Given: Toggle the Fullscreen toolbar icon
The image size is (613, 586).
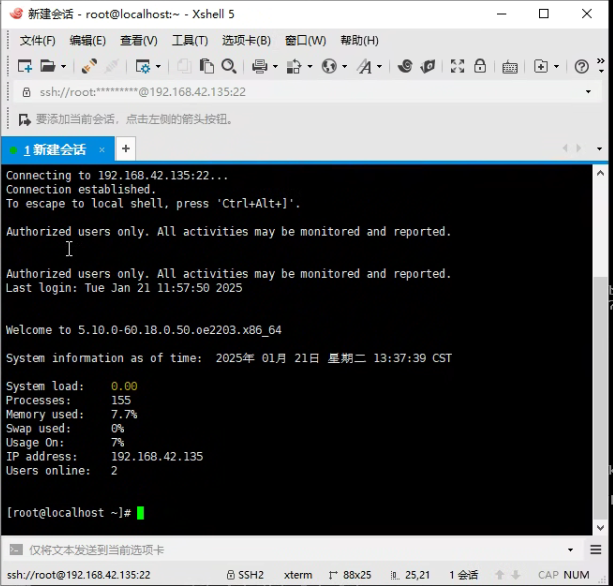Looking at the screenshot, I should [x=457, y=66].
